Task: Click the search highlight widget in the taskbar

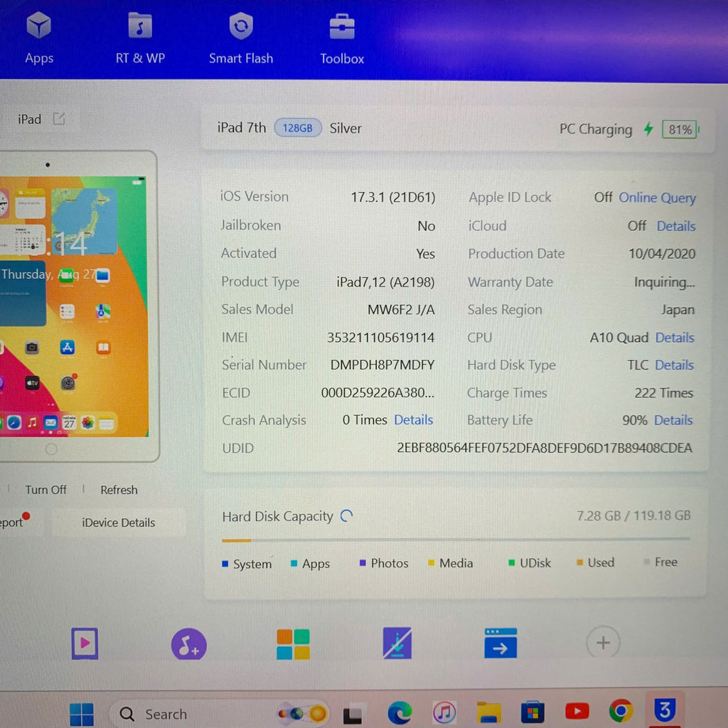Action: (x=303, y=713)
